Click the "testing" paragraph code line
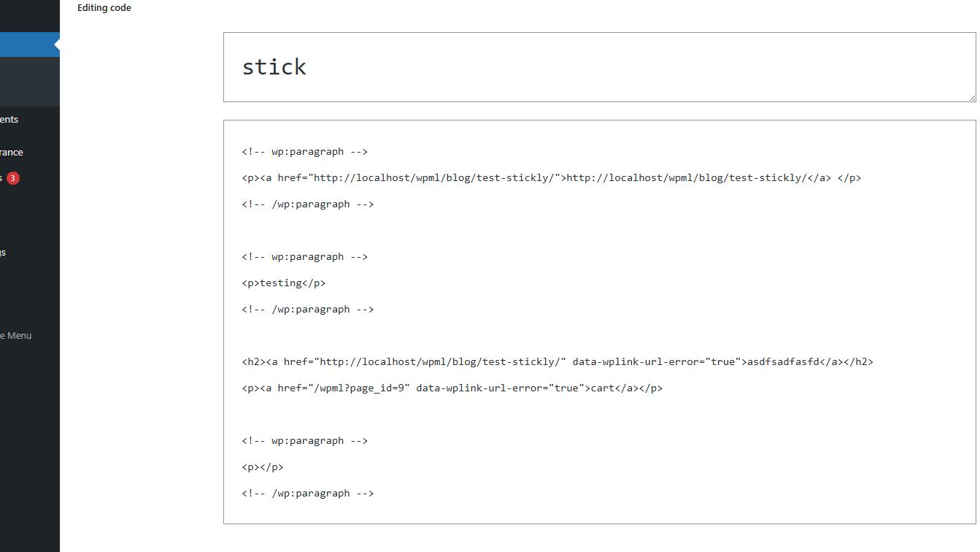Viewport: 980px width, 552px height. pyautogui.click(x=284, y=283)
